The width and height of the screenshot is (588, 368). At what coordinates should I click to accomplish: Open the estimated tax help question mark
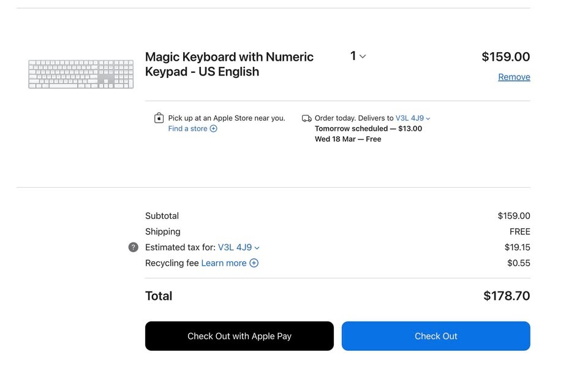(x=134, y=247)
